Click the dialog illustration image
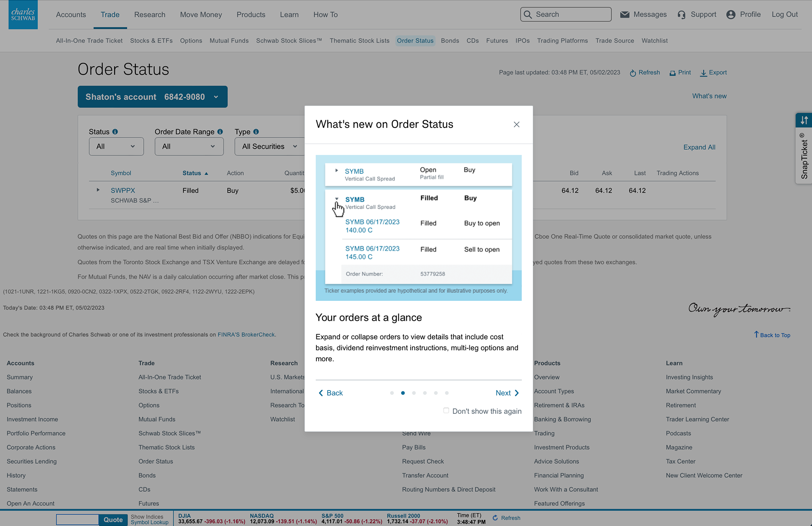The image size is (812, 526). 419,228
